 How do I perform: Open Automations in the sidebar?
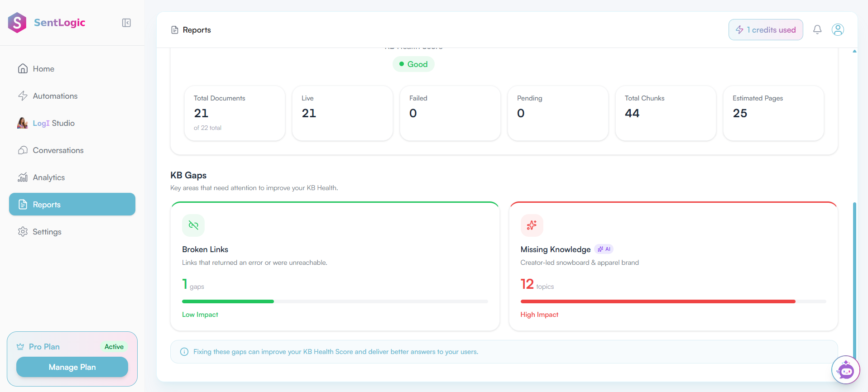[x=72, y=96]
